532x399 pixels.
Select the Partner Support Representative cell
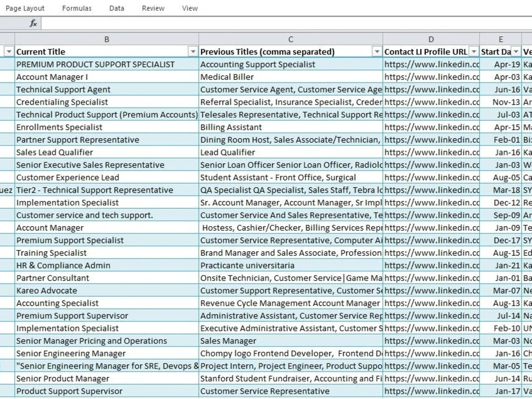click(x=106, y=140)
